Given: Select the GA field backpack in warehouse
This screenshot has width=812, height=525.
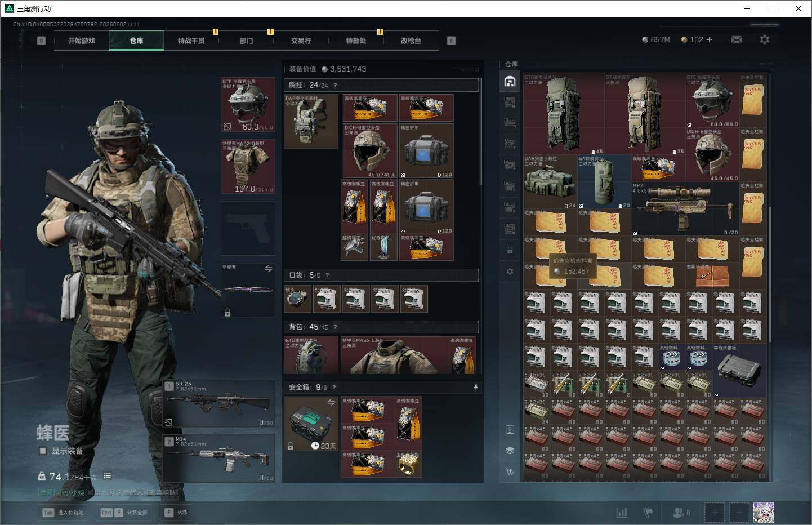Looking at the screenshot, I should [x=604, y=182].
